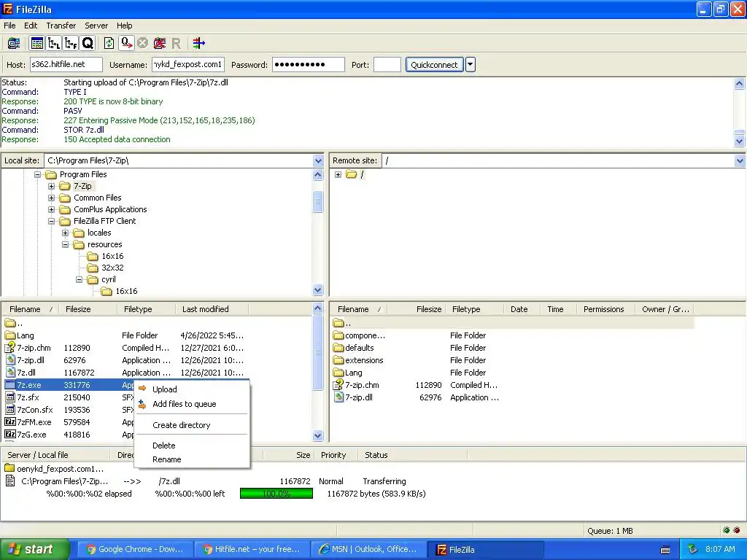Click the Quickconnect button
Screen dimensions: 747x560
coord(434,64)
